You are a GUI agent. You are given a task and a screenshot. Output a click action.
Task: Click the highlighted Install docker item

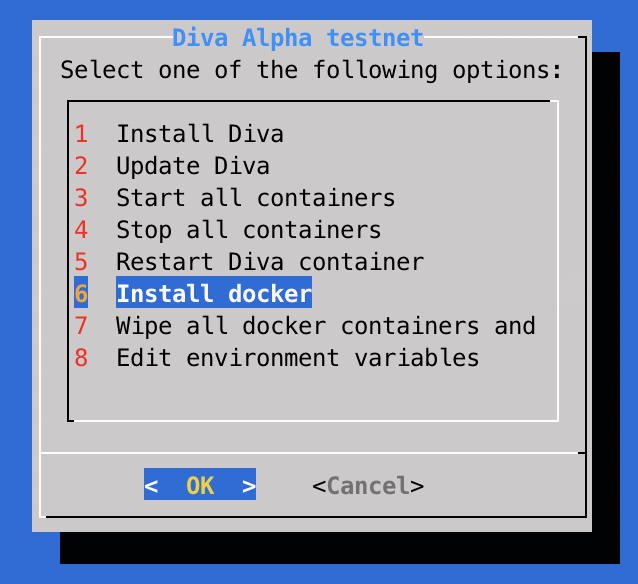point(213,294)
